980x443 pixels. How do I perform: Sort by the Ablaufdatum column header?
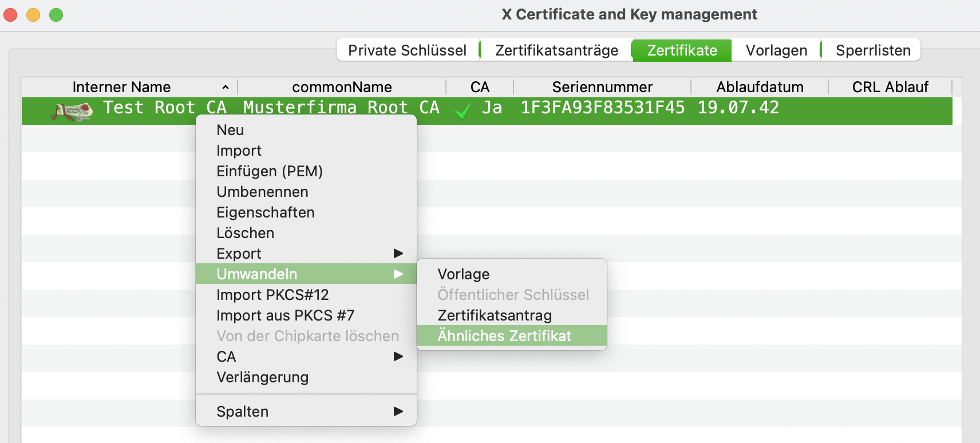click(760, 87)
